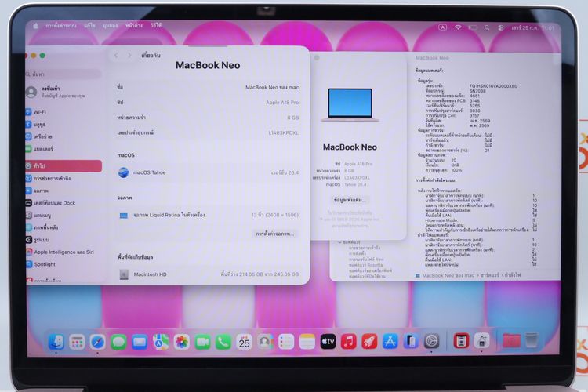This screenshot has width=588, height=392.
Task: Open Notes from the Dock
Action: [x=307, y=342]
